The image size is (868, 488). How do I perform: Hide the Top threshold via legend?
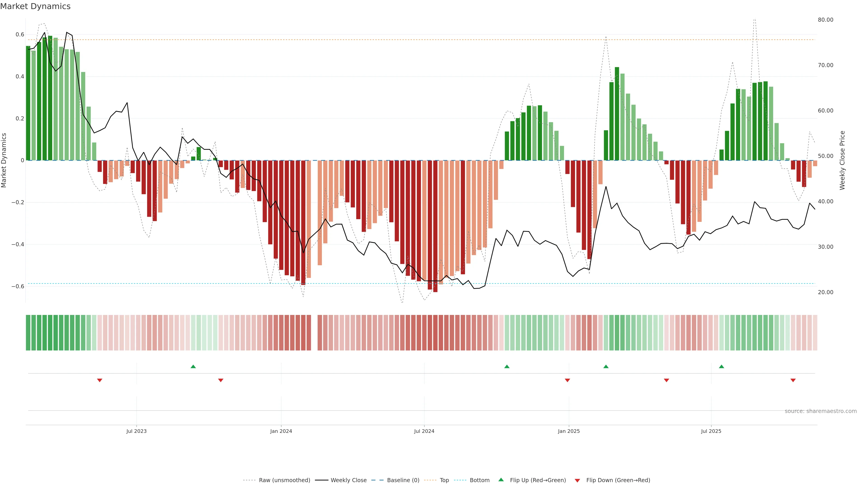(x=444, y=480)
